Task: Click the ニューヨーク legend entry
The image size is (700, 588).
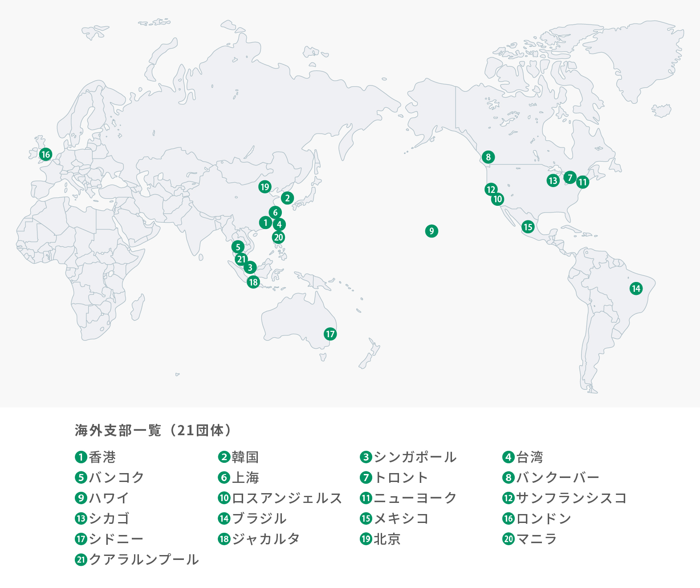Action: tap(415, 498)
